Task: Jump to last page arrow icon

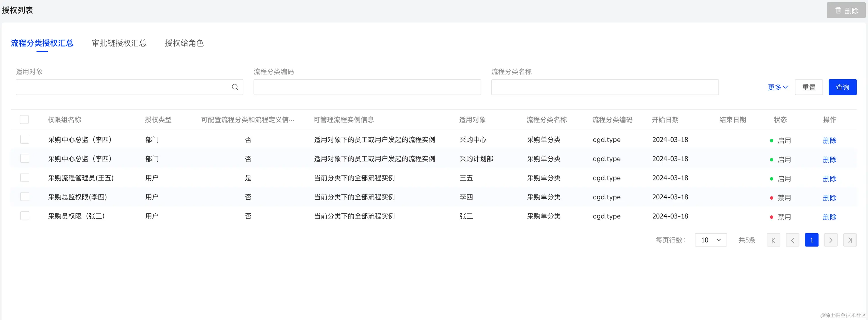Action: point(850,240)
